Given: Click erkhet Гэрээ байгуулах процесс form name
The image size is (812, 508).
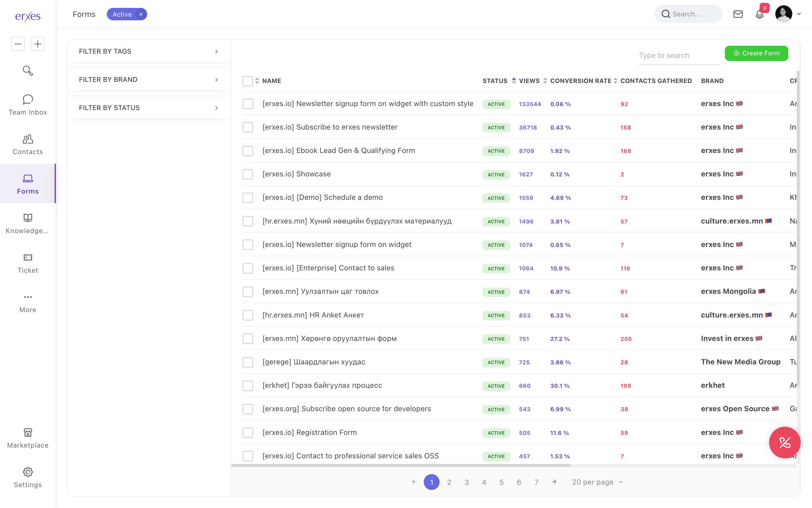Looking at the screenshot, I should point(322,385).
